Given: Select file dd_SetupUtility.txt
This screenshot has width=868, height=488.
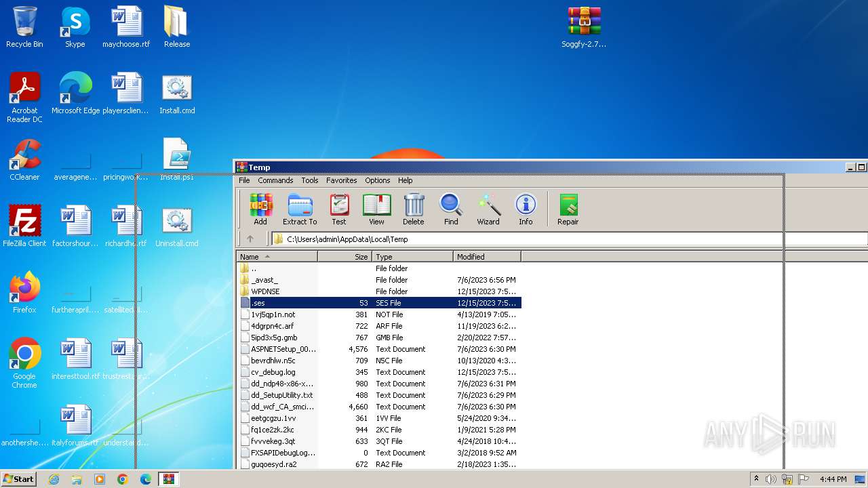Looking at the screenshot, I should point(378,395).
